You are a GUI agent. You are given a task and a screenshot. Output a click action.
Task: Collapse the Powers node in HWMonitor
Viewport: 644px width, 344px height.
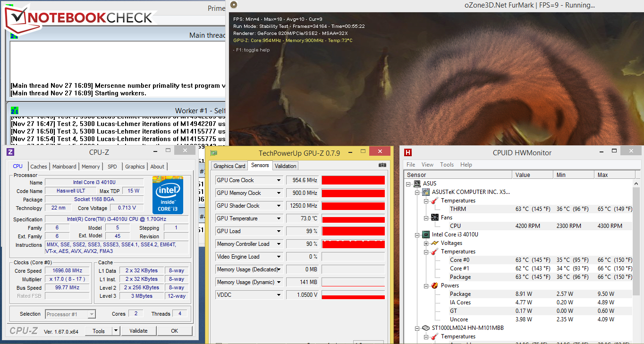426,285
